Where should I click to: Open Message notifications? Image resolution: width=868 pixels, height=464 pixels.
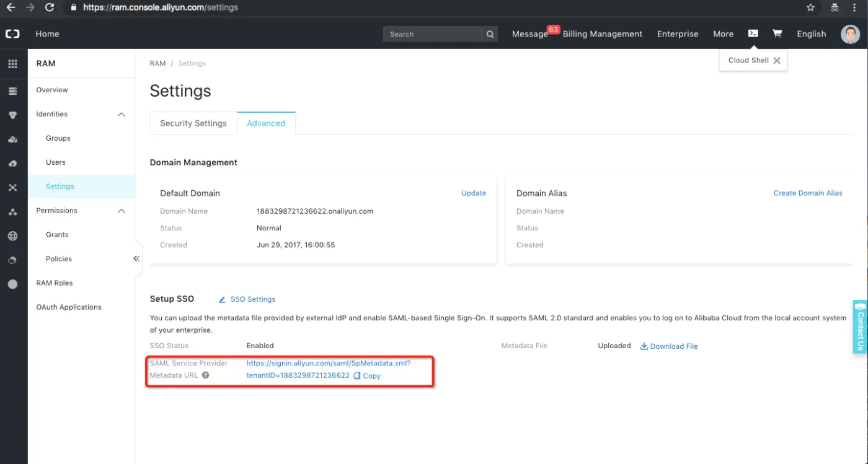[530, 34]
